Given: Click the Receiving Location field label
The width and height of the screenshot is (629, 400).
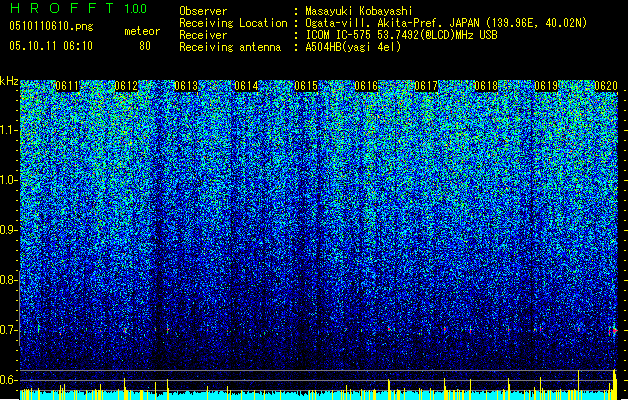Looking at the screenshot, I should (233, 23).
